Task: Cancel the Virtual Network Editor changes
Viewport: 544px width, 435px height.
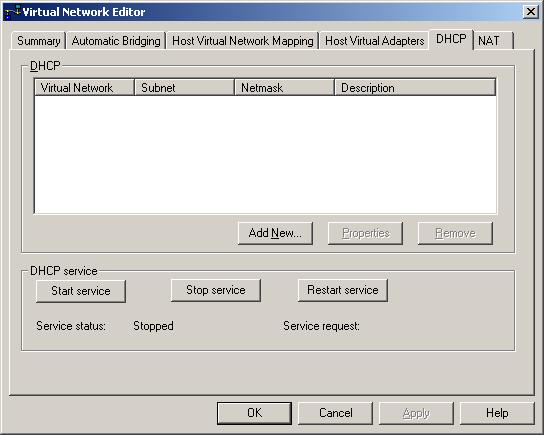Action: (x=335, y=413)
